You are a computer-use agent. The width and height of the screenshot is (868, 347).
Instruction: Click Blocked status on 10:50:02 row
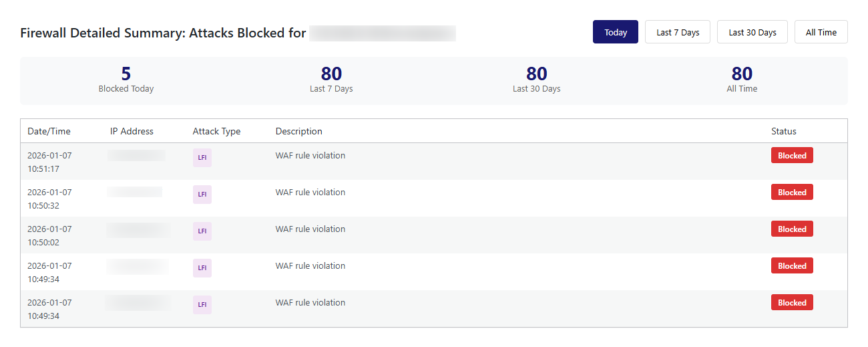click(792, 229)
